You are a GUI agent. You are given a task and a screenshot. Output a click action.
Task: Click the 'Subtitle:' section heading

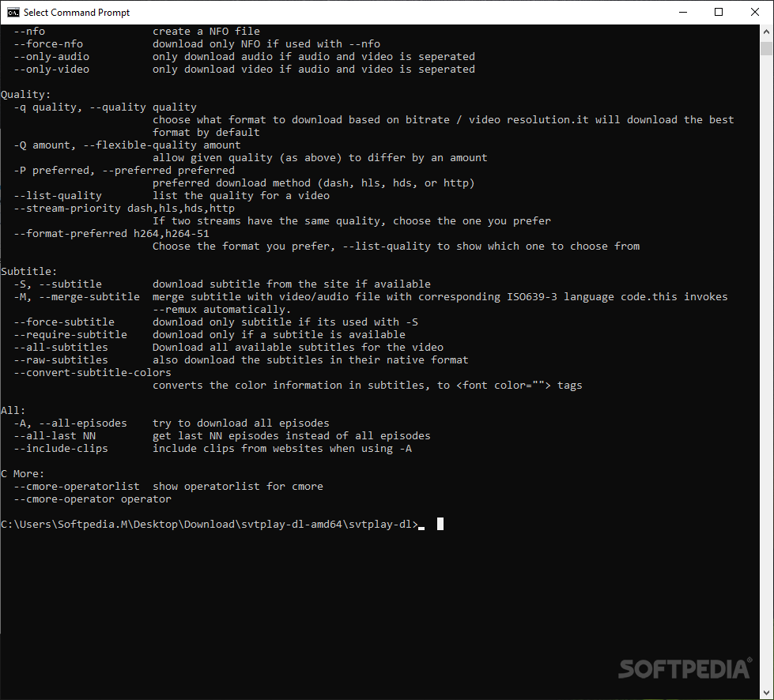point(28,272)
